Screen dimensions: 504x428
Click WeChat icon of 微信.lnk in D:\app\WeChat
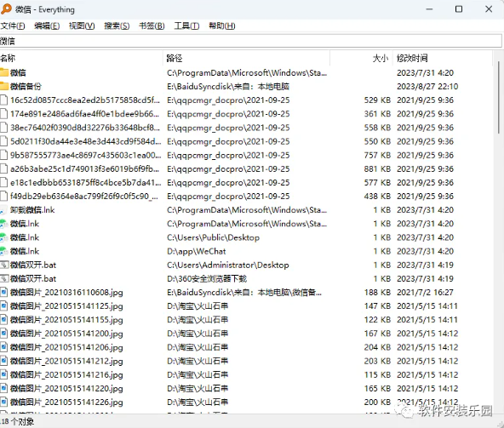pyautogui.click(x=3, y=251)
